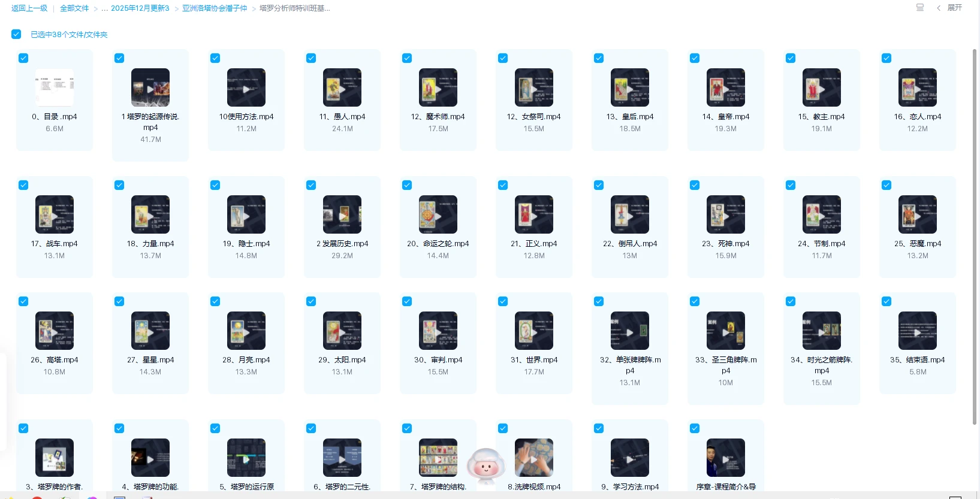
Task: Go to 全部文件 in the breadcrumb
Action: tap(74, 8)
